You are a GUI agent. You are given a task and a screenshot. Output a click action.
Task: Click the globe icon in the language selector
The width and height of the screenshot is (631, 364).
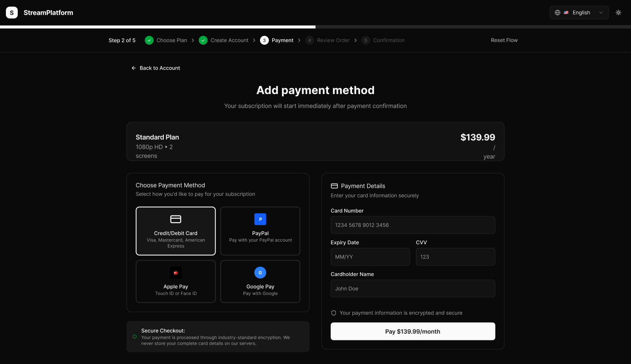[558, 12]
